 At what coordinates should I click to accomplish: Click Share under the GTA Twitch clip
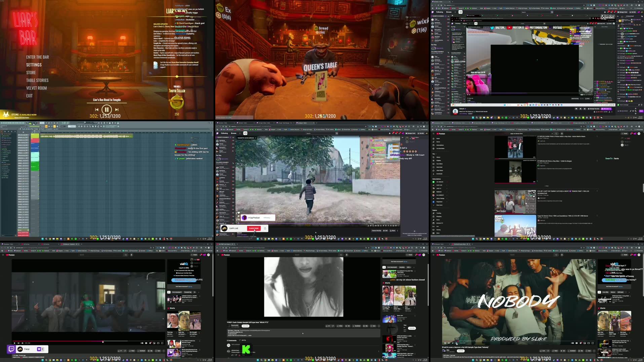(393, 231)
